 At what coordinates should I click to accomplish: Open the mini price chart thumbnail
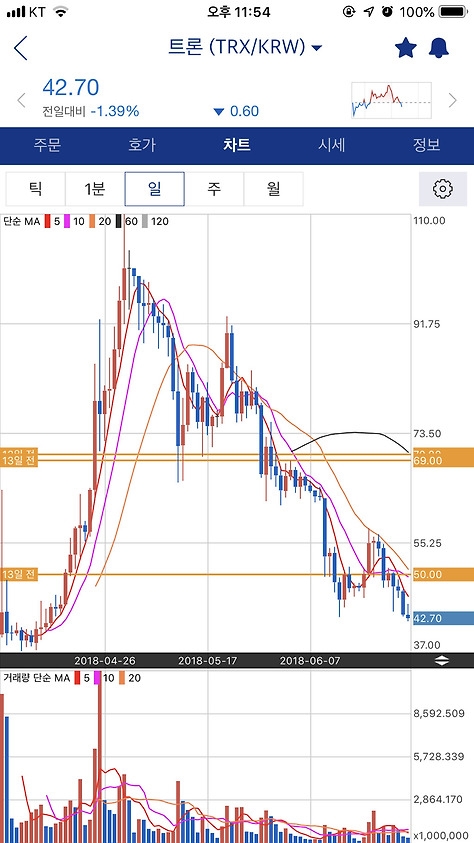[391, 100]
